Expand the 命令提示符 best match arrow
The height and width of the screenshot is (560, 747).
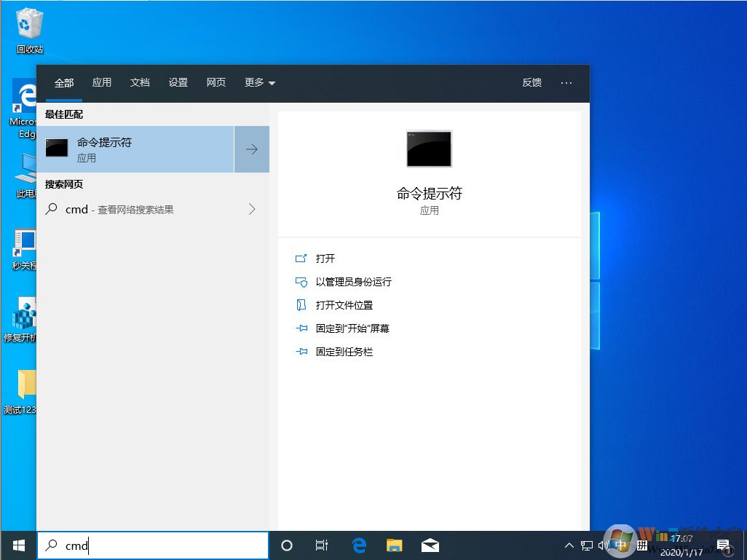(x=251, y=149)
